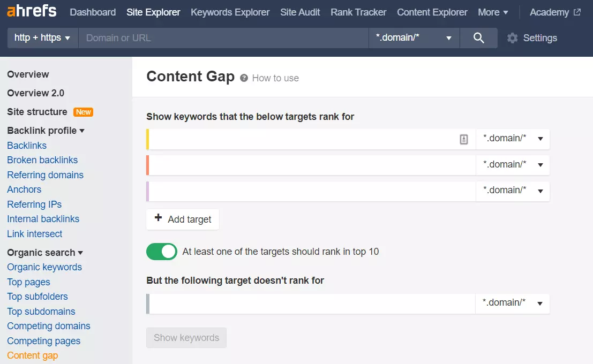Viewport: 593px width, 364px height.
Task: Open Backlinks report
Action: [x=27, y=146]
